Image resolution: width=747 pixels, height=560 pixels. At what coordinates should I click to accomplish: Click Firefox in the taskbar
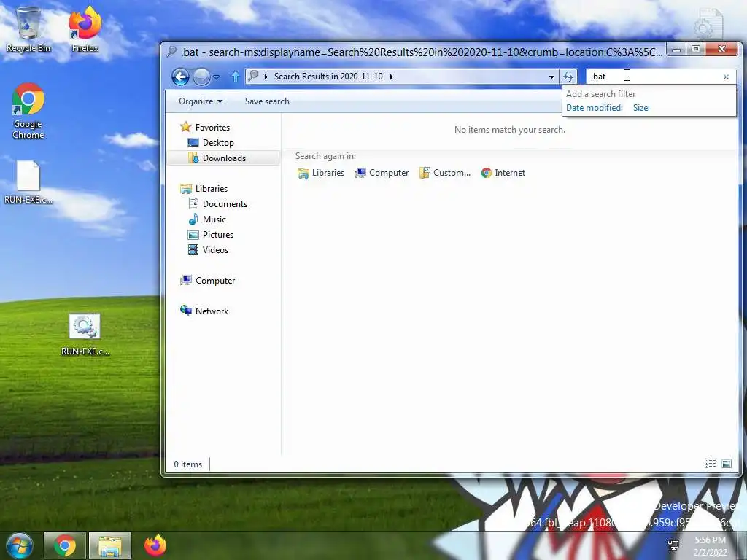[155, 545]
